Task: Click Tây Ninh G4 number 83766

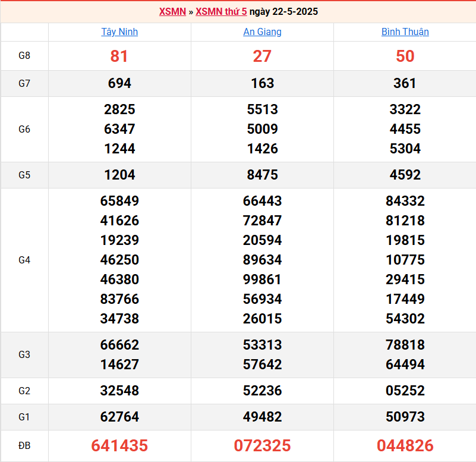Action: click(x=119, y=299)
